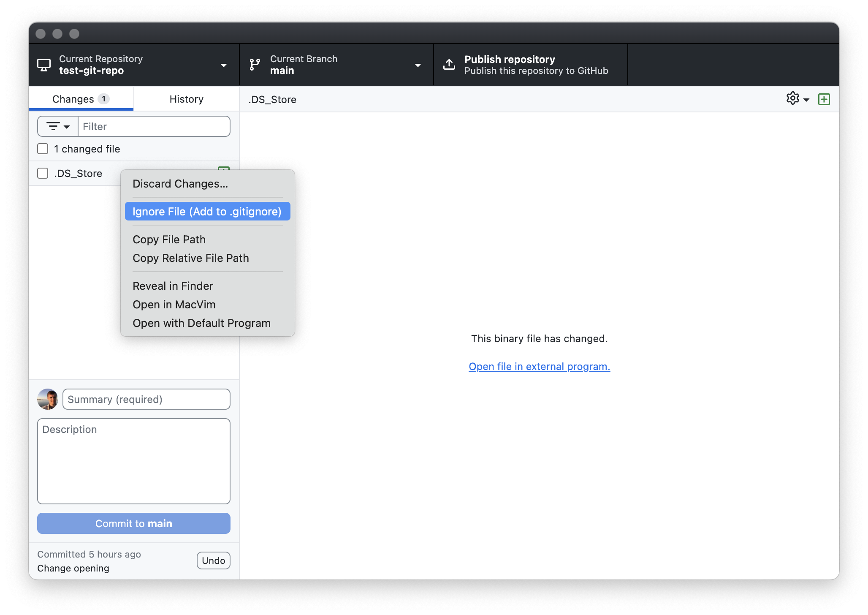The image size is (868, 615).
Task: Choose Copy File Path menu item
Action: click(208, 239)
